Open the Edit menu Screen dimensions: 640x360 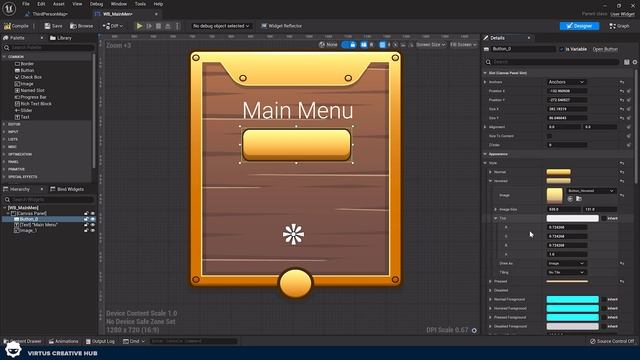tap(41, 4)
